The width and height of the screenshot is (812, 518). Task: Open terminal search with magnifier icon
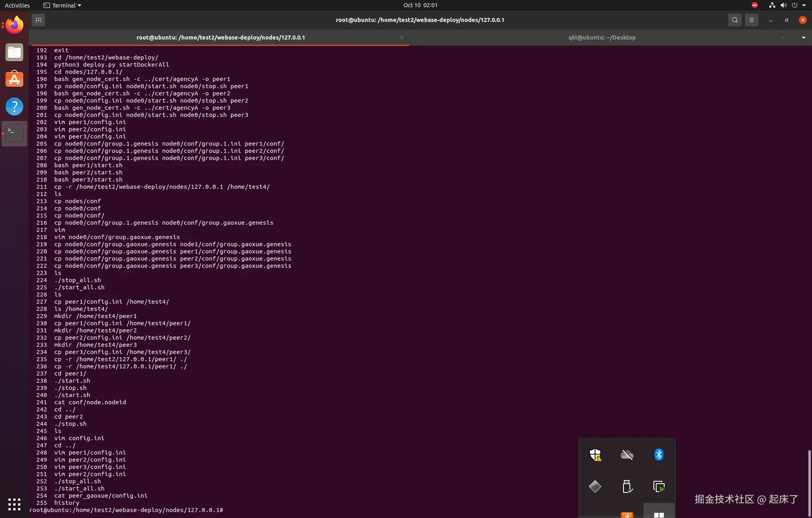(735, 20)
